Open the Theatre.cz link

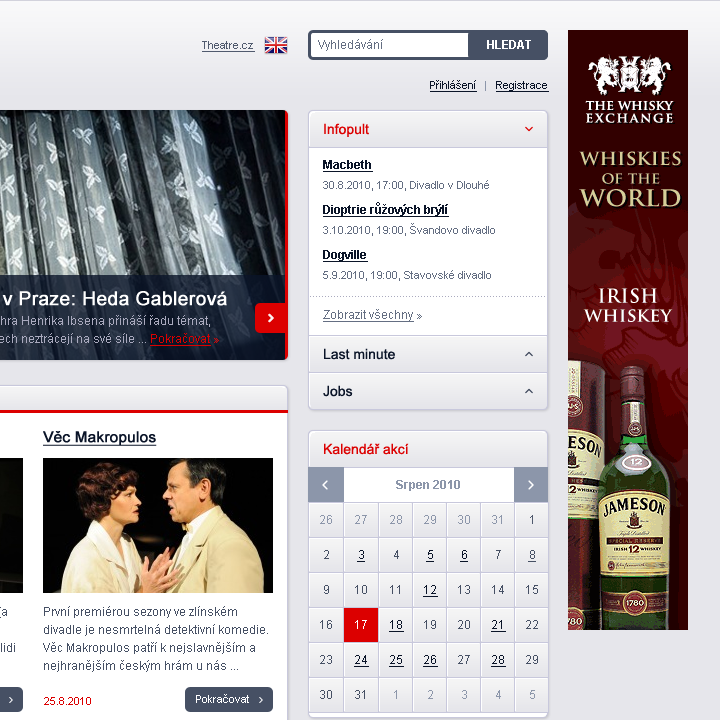pos(228,45)
